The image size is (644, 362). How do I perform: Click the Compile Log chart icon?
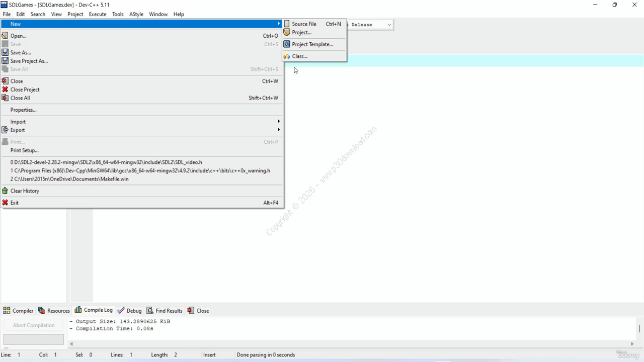point(78,310)
